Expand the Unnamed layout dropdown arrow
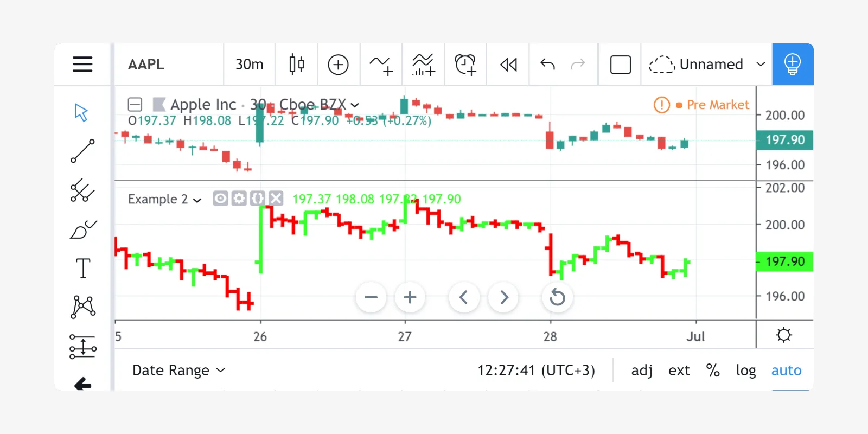 click(761, 65)
